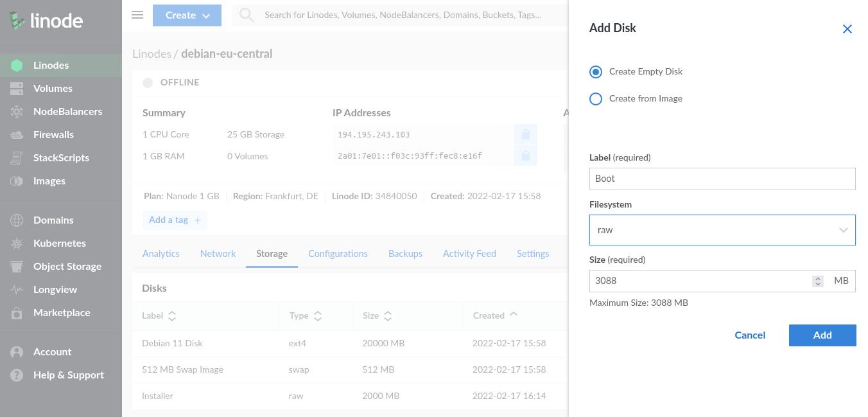Click the Help & Support question icon

tap(17, 375)
